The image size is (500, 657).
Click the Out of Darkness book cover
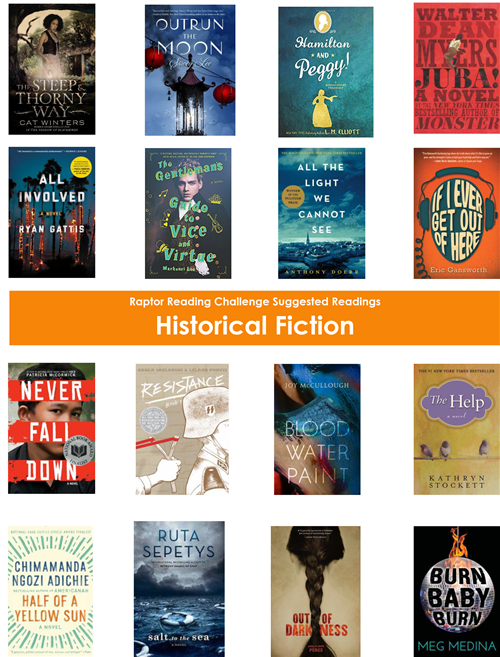pyautogui.click(x=316, y=592)
